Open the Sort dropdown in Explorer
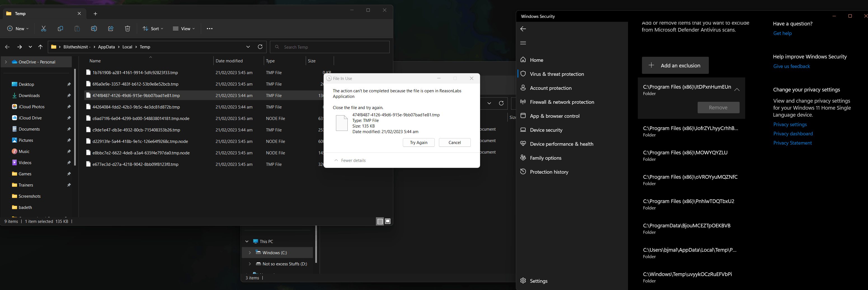The width and height of the screenshot is (868, 290). [153, 29]
